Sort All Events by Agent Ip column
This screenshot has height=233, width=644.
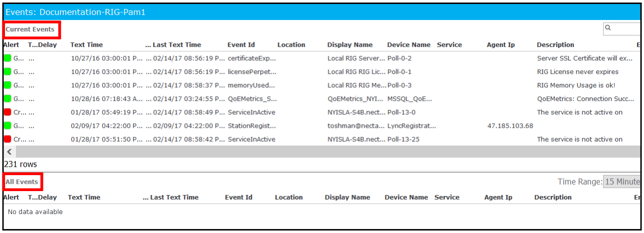[498, 198]
